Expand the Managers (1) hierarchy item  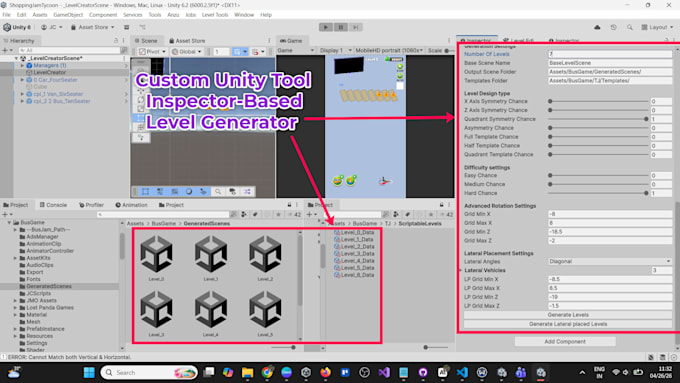[23, 65]
